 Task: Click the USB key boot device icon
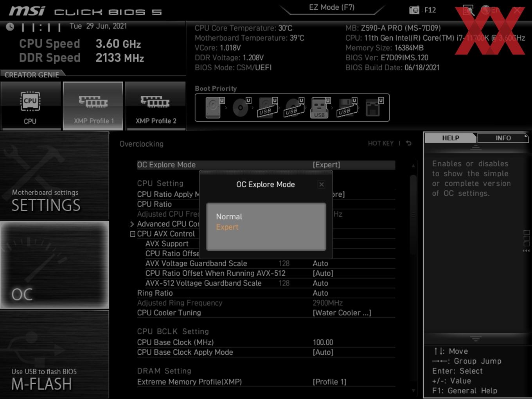pos(320,108)
